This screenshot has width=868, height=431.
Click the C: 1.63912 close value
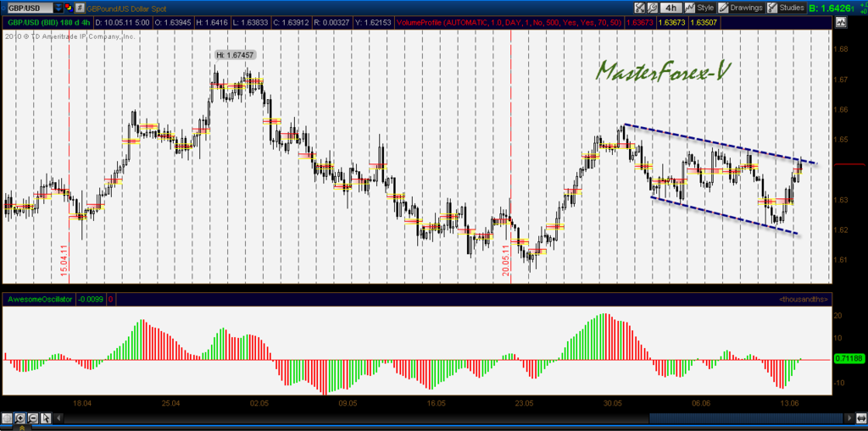pyautogui.click(x=292, y=23)
